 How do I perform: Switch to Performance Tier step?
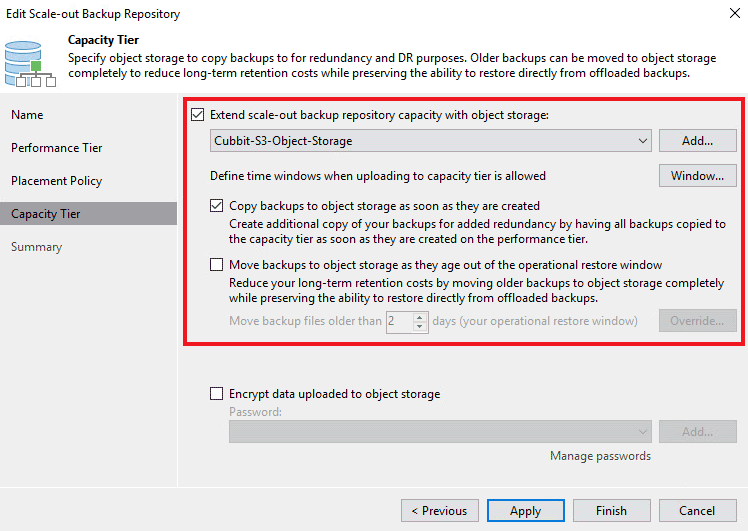click(56, 148)
